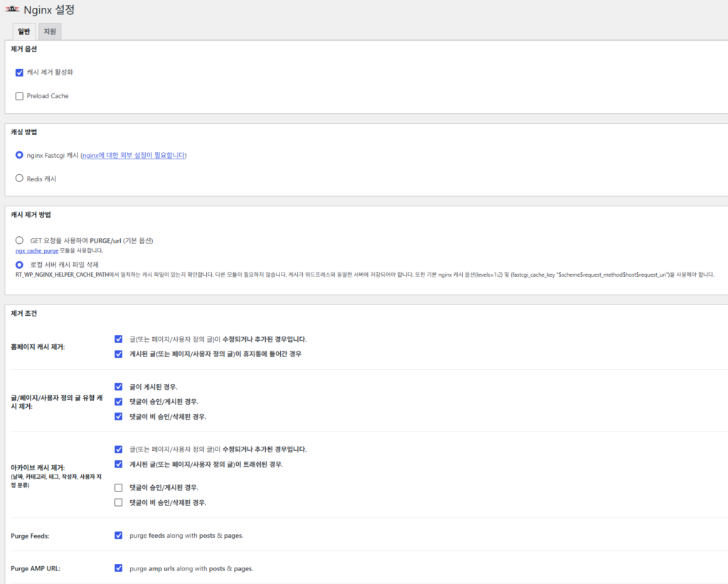Uncheck the 캐시 제거 활성화 checkbox

coord(19,73)
